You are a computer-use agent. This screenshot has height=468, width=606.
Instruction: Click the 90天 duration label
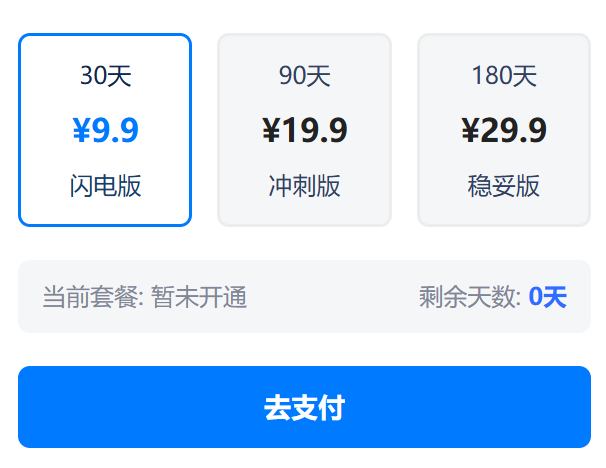click(304, 76)
